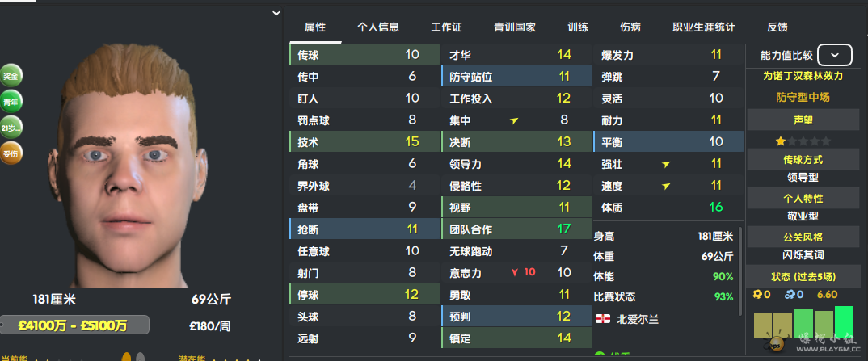Expand the chevron above the player portrait
Screen dimensions: 868x361
tap(276, 14)
